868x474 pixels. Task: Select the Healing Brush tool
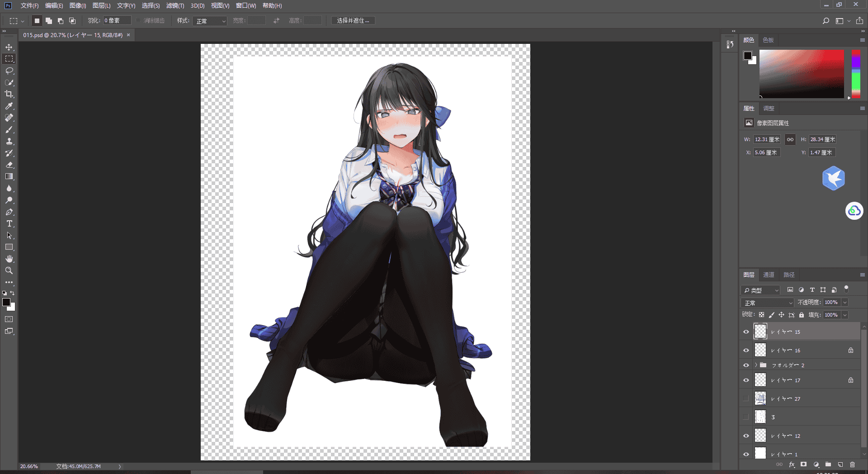pyautogui.click(x=9, y=118)
